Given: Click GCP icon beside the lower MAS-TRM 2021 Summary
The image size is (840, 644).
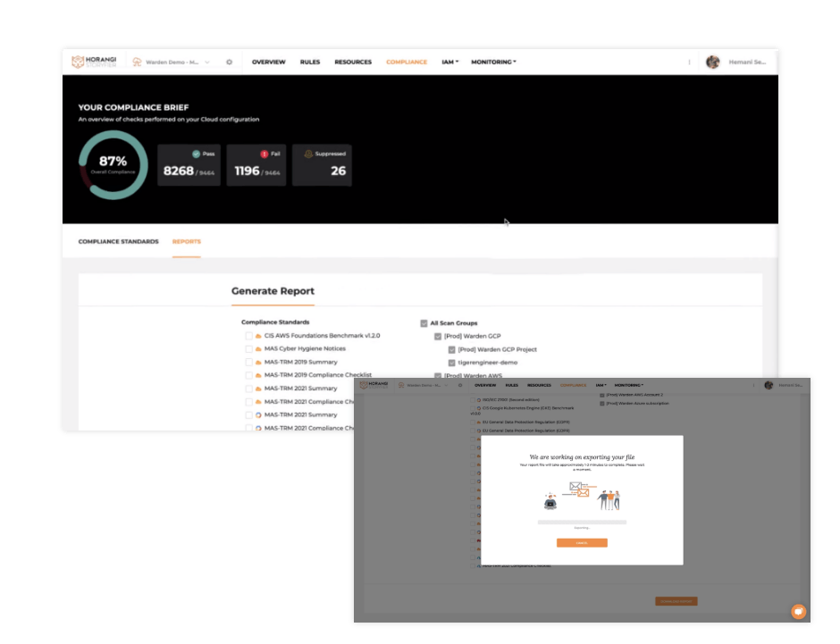Looking at the screenshot, I should (258, 414).
